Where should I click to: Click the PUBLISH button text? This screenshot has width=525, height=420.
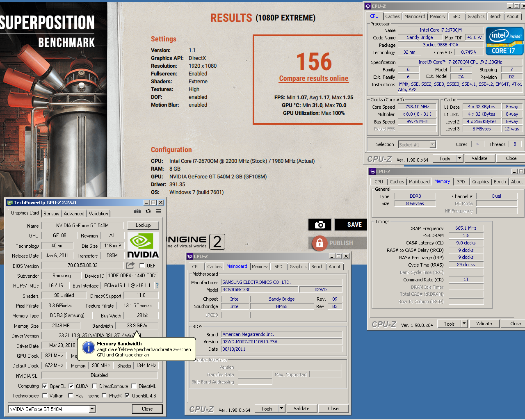point(341,243)
